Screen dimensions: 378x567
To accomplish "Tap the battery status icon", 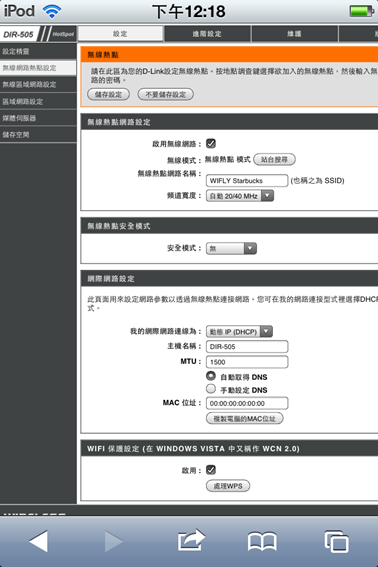I will pos(361,11).
